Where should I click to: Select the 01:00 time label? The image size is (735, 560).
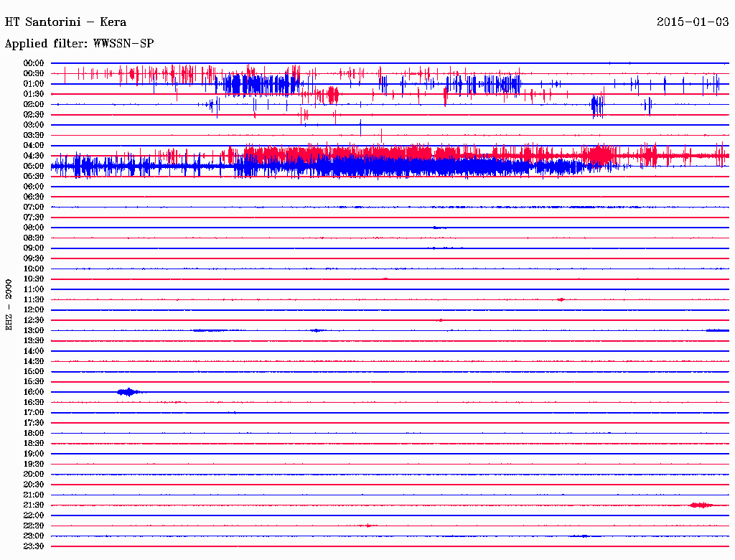click(x=34, y=83)
